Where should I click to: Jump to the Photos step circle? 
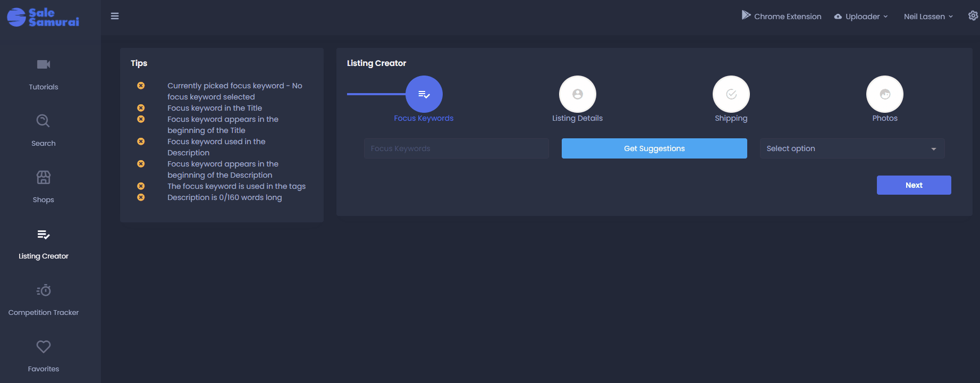coord(885,94)
